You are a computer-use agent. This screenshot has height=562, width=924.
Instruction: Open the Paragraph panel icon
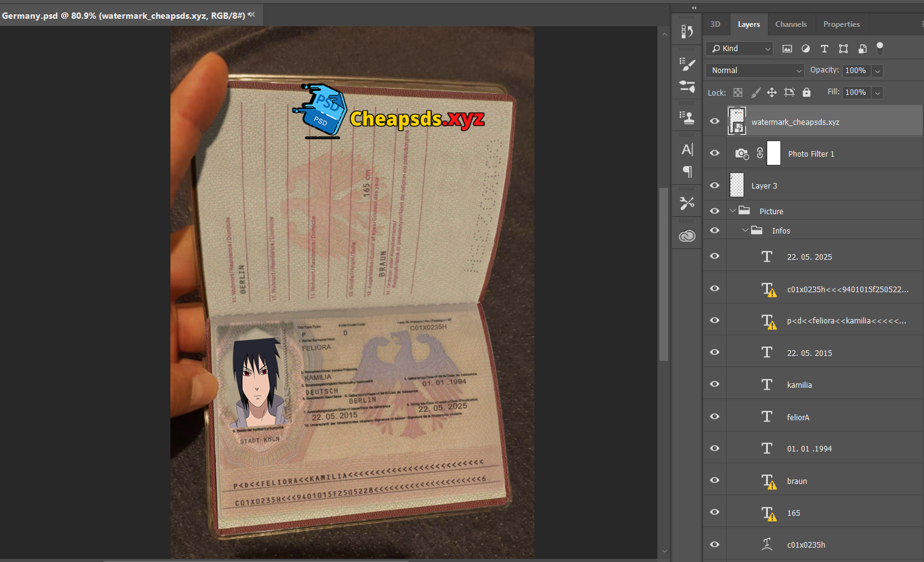687,172
